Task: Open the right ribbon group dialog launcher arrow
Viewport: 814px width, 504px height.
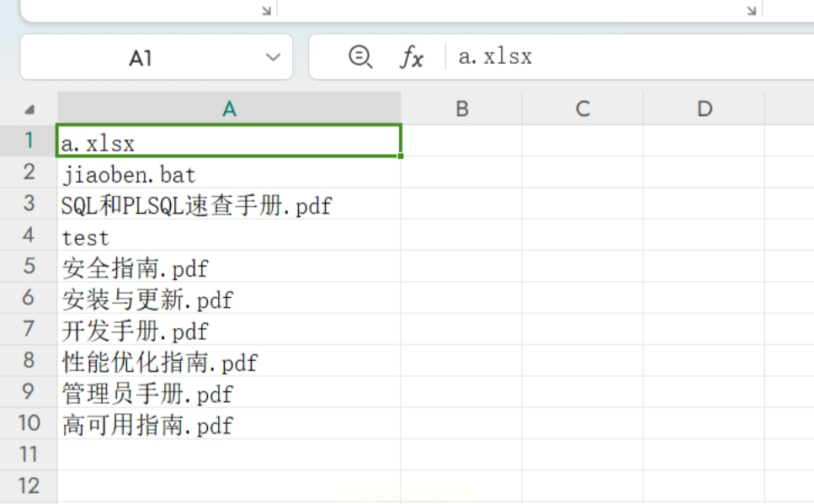Action: point(751,10)
